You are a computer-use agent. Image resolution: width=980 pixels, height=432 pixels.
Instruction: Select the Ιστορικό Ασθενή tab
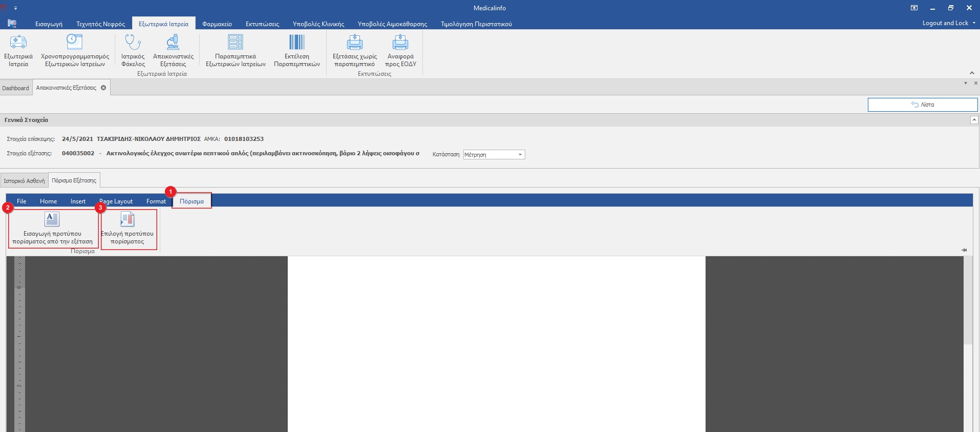coord(24,181)
